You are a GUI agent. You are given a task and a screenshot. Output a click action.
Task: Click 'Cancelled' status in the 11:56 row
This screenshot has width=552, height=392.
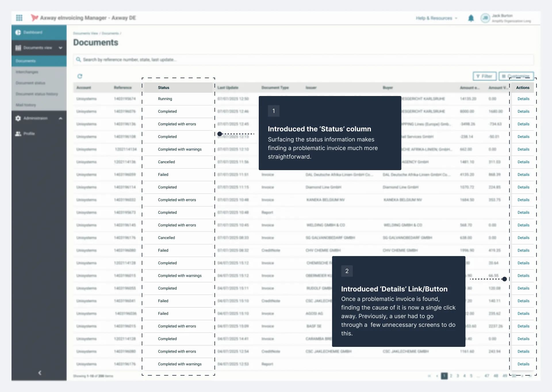pos(166,162)
